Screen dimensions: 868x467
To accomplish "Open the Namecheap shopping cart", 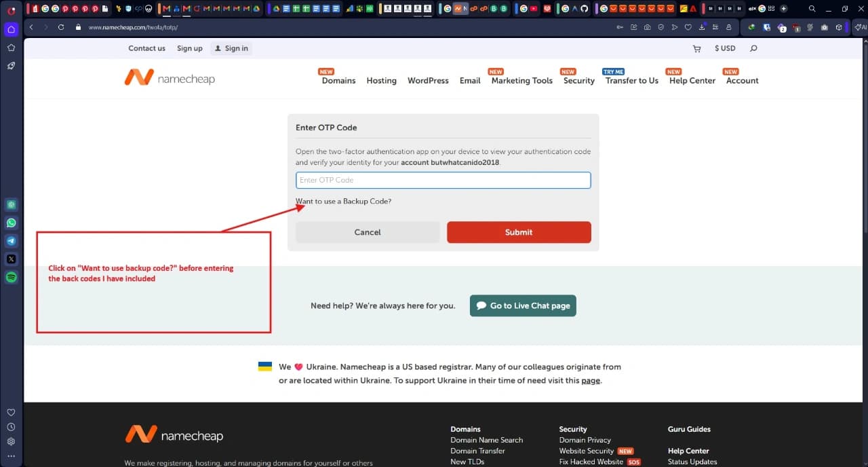I will tap(696, 49).
